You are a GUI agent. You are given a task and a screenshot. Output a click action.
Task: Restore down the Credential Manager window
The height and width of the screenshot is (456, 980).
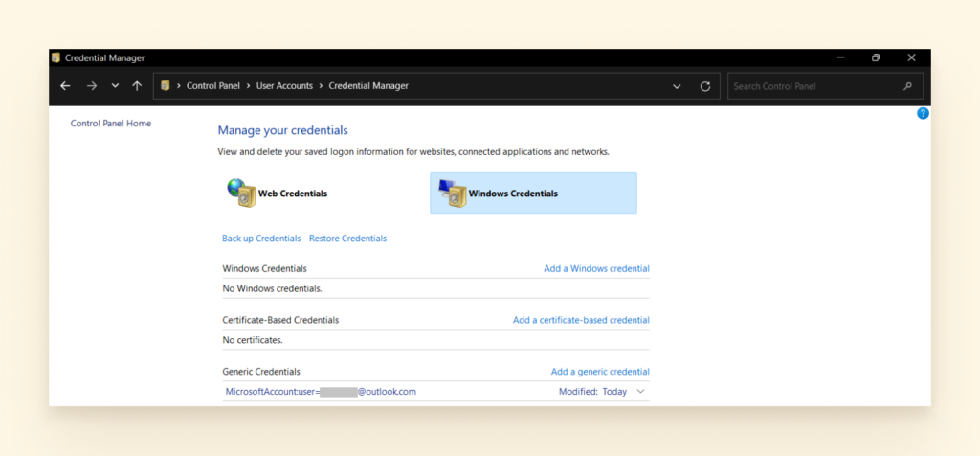(x=876, y=57)
